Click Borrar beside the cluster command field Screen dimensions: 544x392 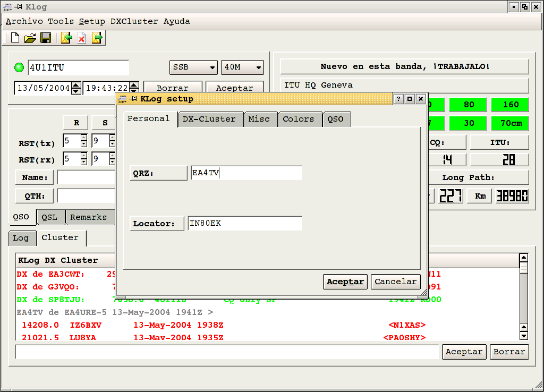(509, 352)
